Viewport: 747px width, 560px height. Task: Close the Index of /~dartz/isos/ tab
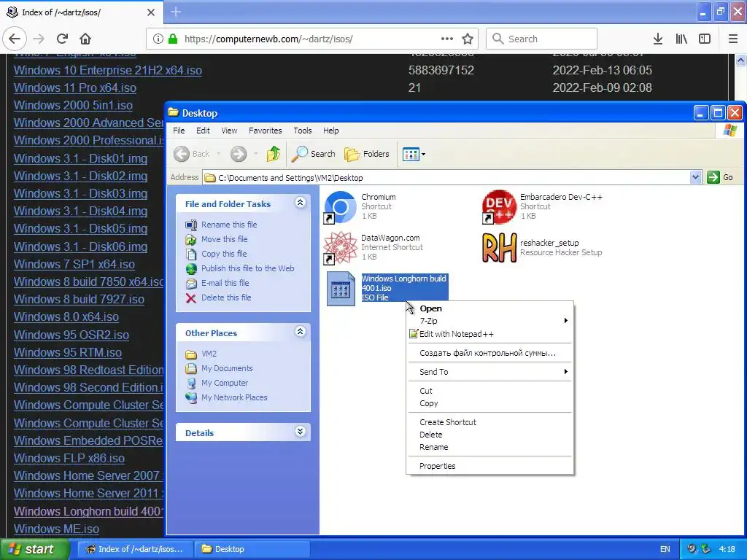(x=151, y=12)
